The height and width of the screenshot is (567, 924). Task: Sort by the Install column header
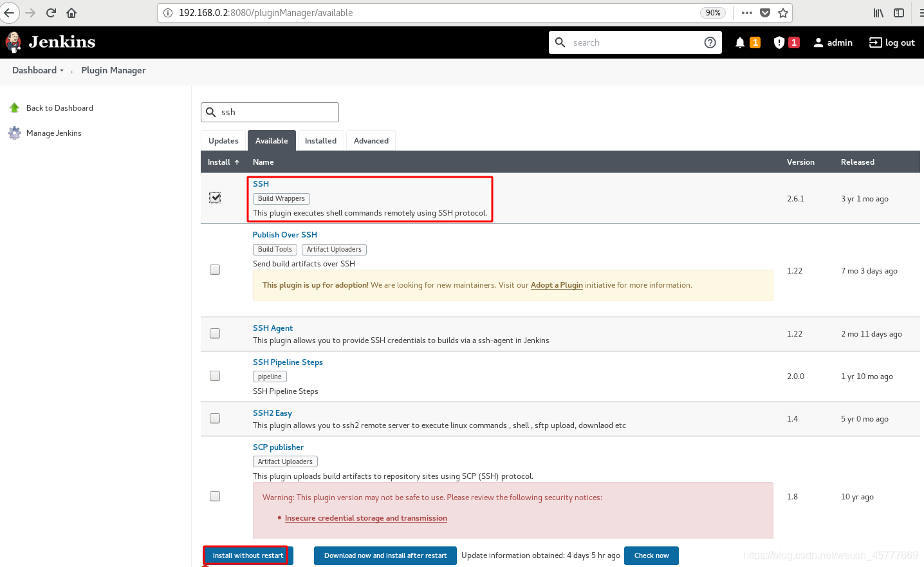pyautogui.click(x=223, y=162)
